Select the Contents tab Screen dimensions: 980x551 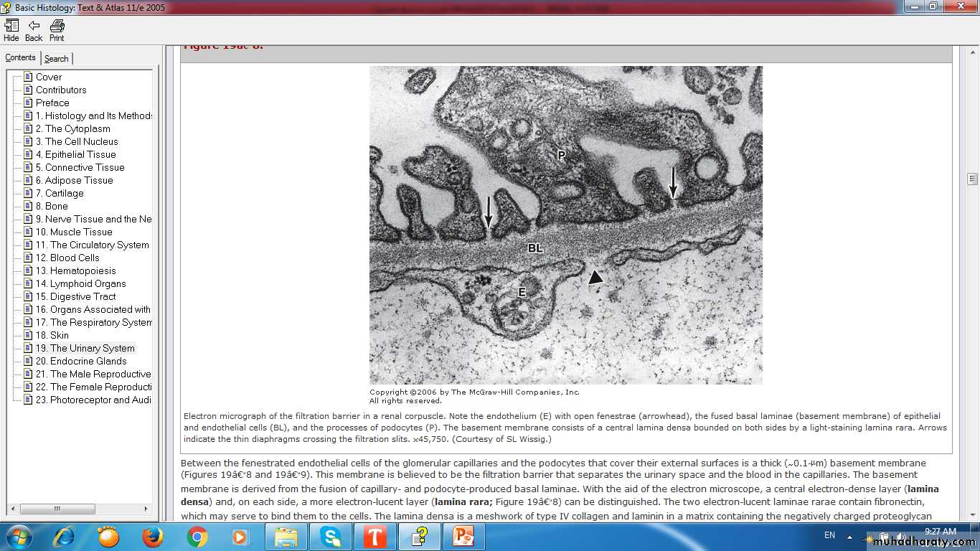point(20,58)
